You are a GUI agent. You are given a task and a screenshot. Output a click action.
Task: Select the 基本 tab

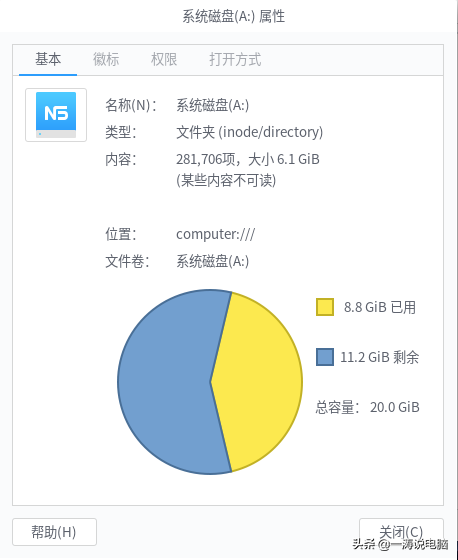(x=48, y=59)
